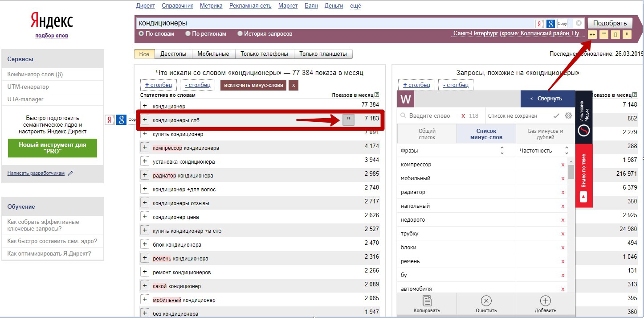Click the Google icon inside the search bar
This screenshot has height=318, width=644.
(550, 24)
